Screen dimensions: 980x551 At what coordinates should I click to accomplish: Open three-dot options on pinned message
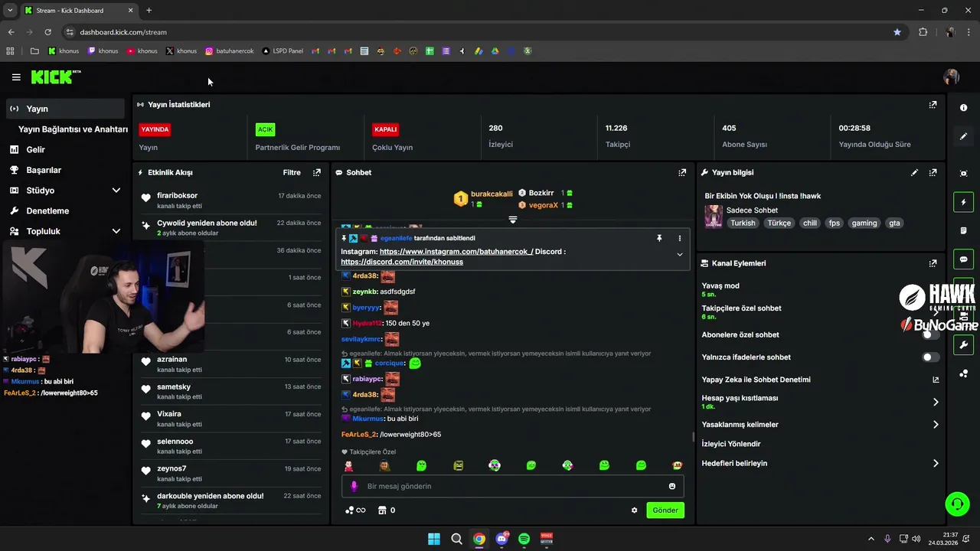(679, 239)
